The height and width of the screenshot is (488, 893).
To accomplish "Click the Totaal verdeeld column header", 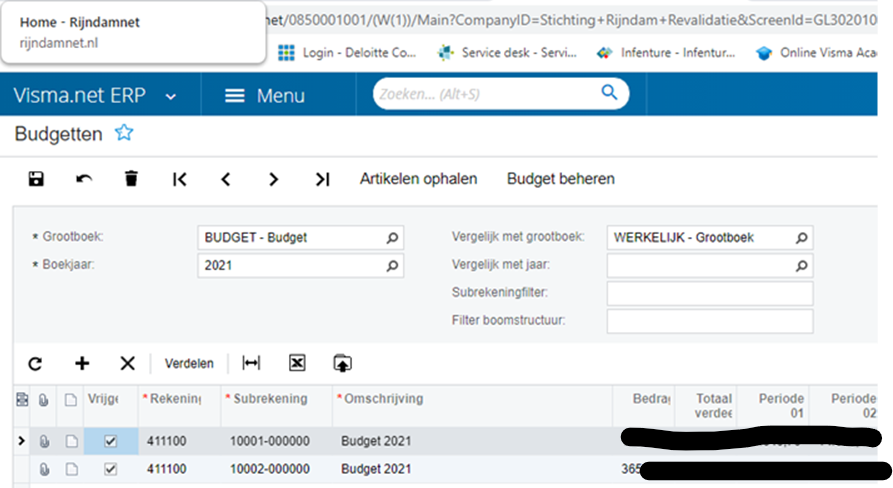I will [x=706, y=406].
